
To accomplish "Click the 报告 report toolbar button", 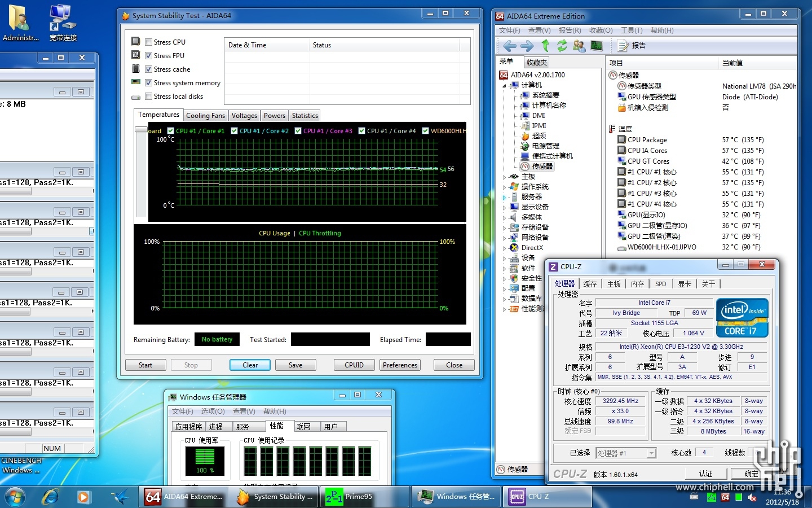I will click(x=632, y=46).
